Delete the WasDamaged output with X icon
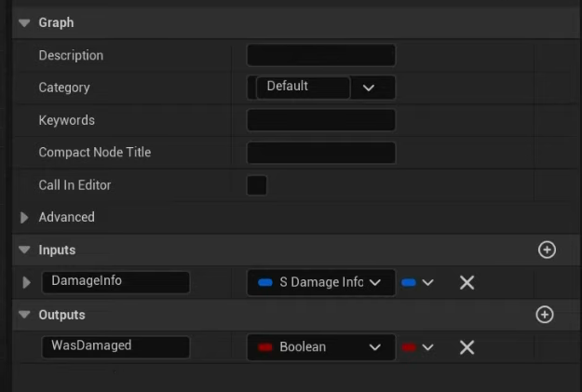Image resolution: width=582 pixels, height=392 pixels. (x=467, y=347)
